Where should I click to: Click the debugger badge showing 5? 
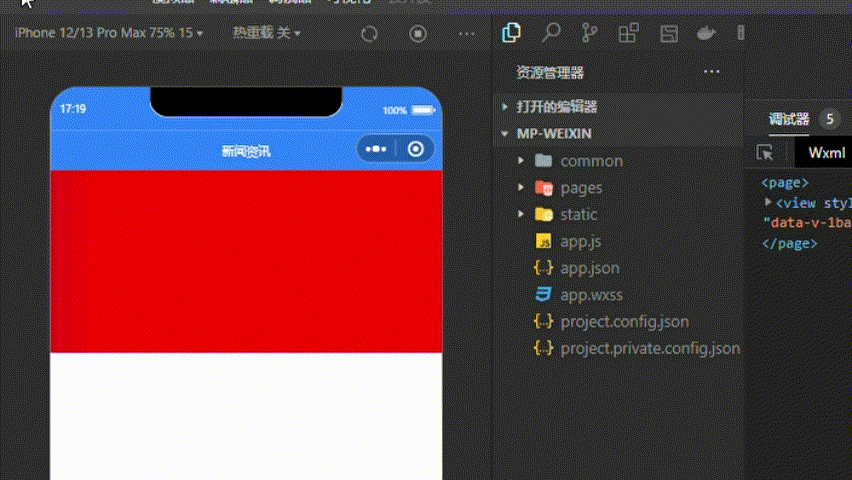click(829, 119)
